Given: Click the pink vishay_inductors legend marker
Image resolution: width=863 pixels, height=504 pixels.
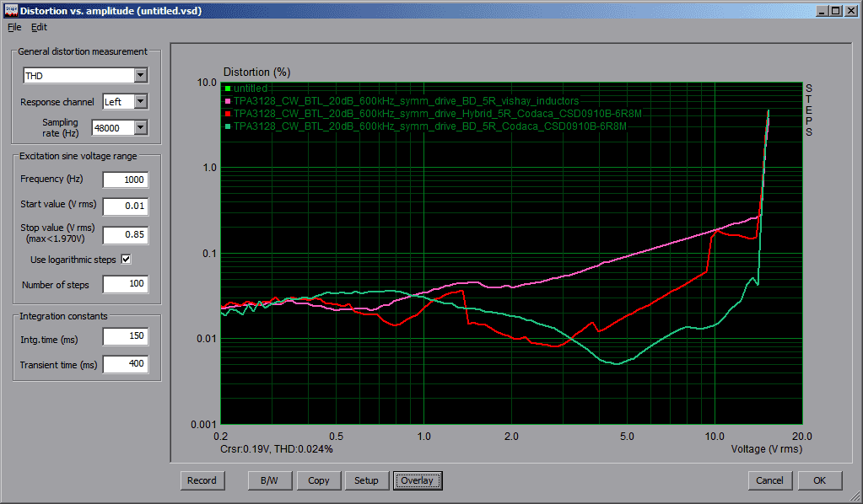Looking at the screenshot, I should click(228, 101).
